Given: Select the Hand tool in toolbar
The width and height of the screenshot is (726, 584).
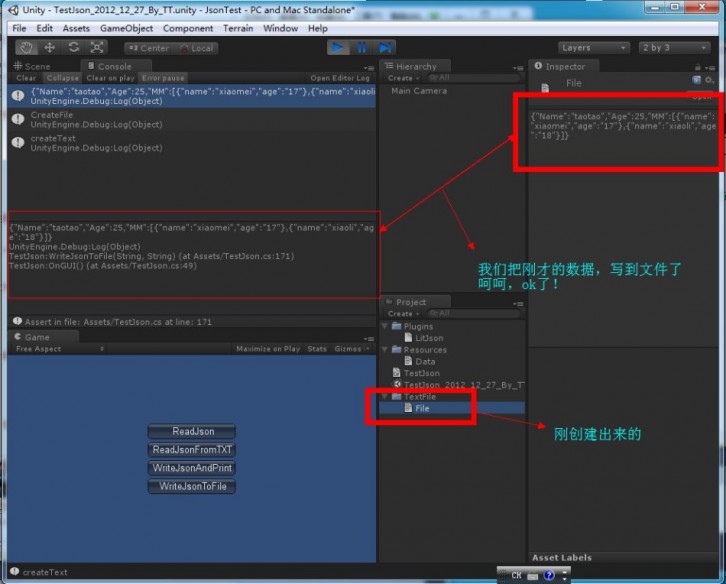Looking at the screenshot, I should pos(26,48).
